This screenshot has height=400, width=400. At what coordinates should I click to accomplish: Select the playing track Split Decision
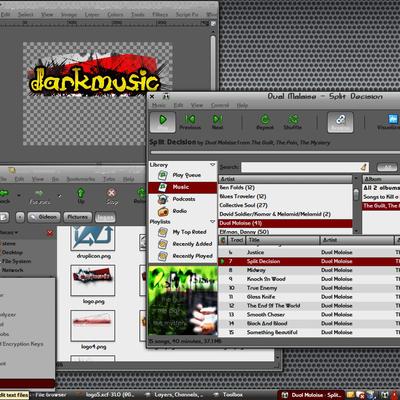[309, 261]
